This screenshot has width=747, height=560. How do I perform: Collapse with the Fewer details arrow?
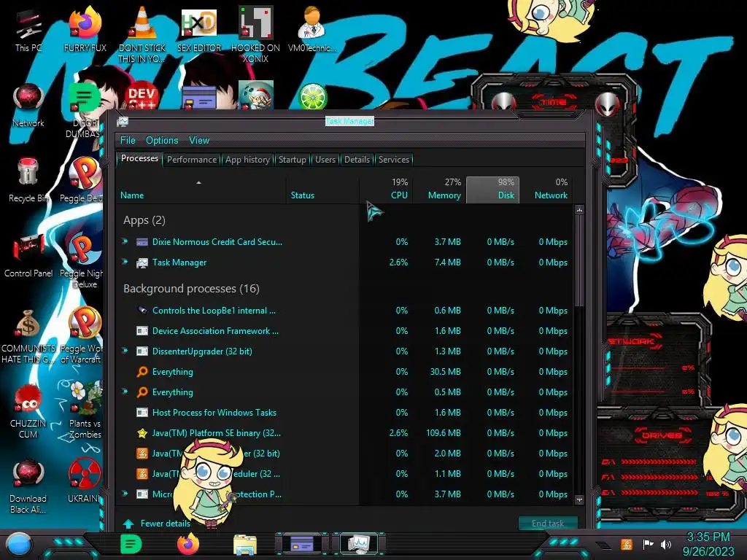(128, 524)
